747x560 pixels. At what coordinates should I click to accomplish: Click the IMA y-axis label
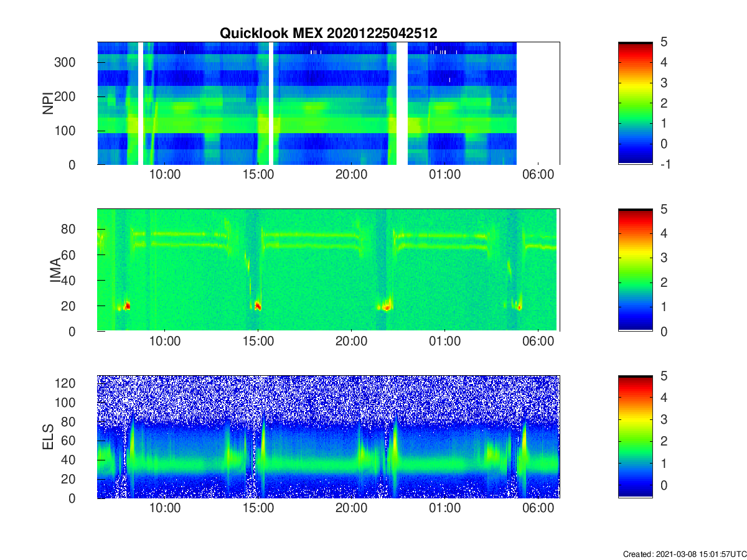point(56,270)
